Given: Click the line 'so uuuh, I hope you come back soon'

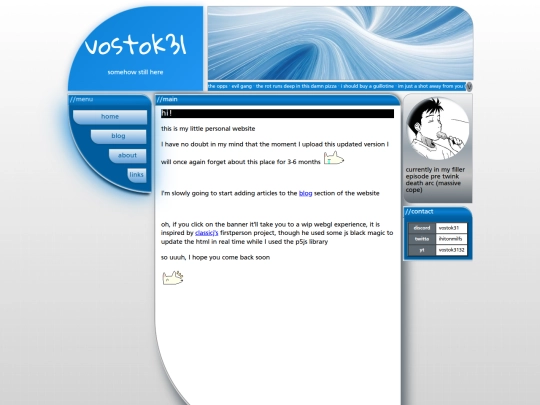Looking at the screenshot, I should (x=215, y=258).
